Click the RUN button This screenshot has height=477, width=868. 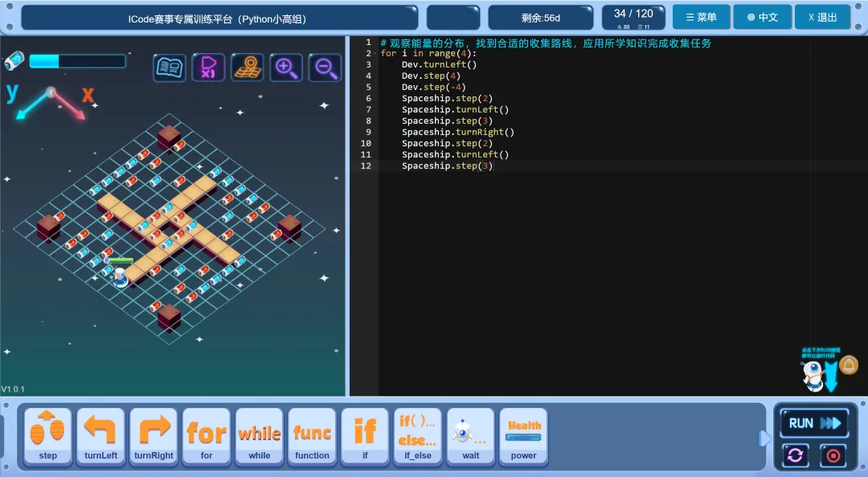pyautogui.click(x=813, y=423)
